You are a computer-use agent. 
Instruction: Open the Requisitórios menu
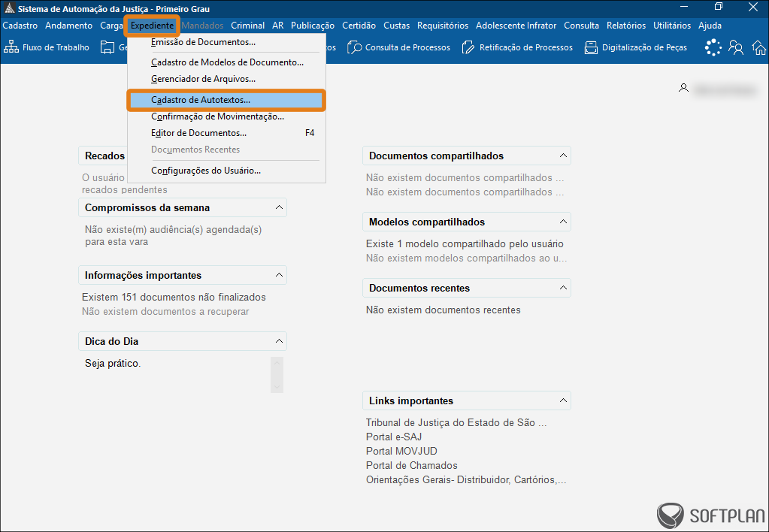point(443,26)
